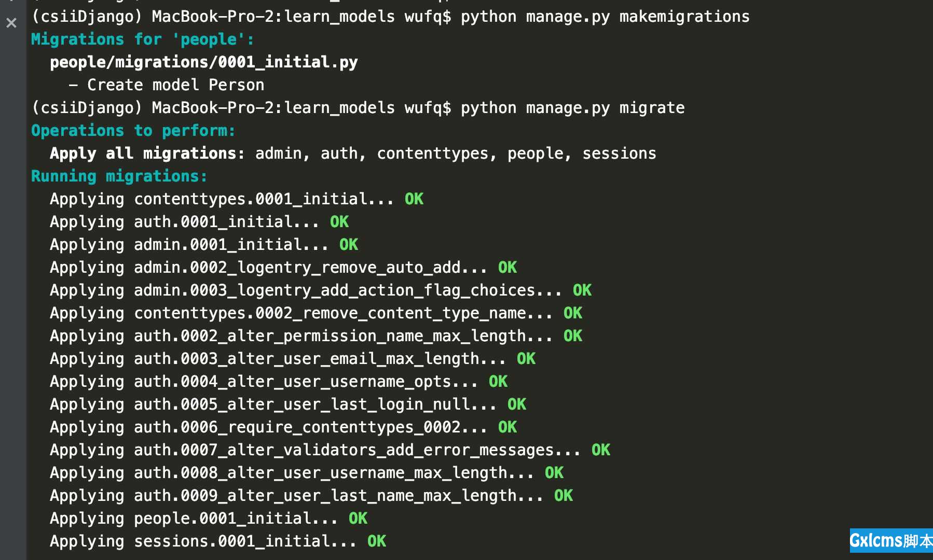Click the "Migrations for 'people':" heading

[143, 39]
